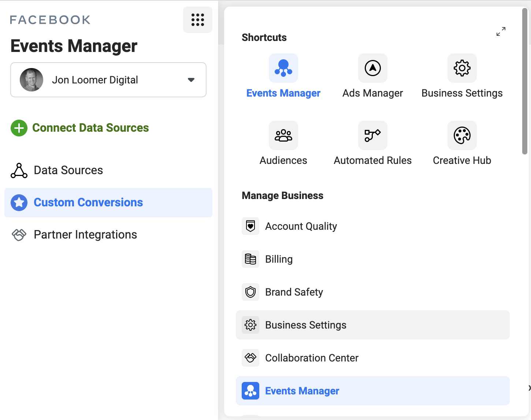
Task: Open the Automated Rules shortcut icon
Action: [373, 135]
